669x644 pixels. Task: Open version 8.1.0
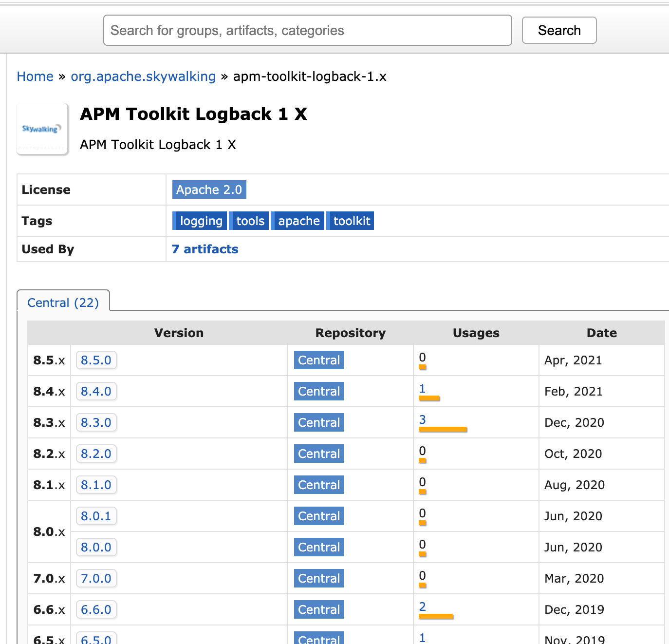(x=96, y=485)
